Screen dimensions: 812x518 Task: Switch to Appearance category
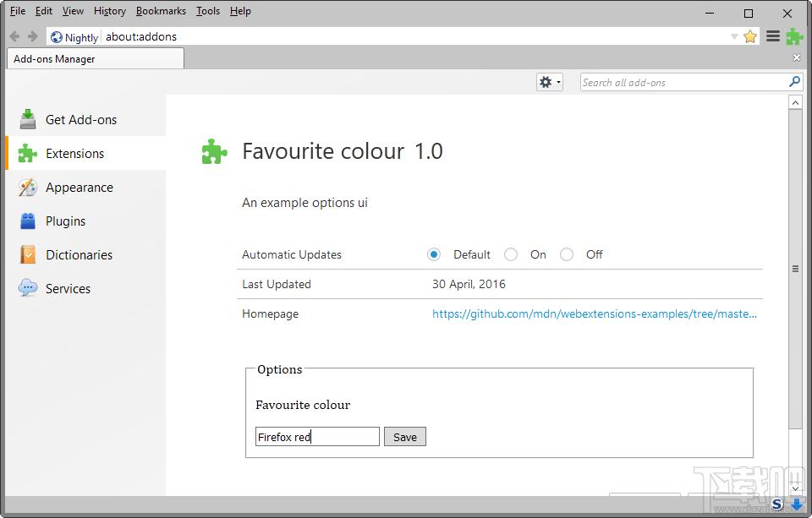(x=85, y=188)
